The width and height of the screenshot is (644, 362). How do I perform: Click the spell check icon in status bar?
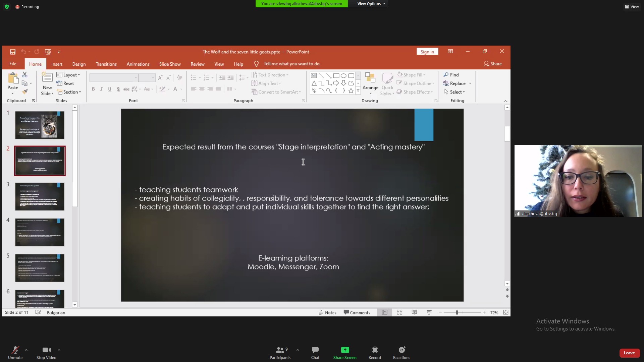point(38,312)
